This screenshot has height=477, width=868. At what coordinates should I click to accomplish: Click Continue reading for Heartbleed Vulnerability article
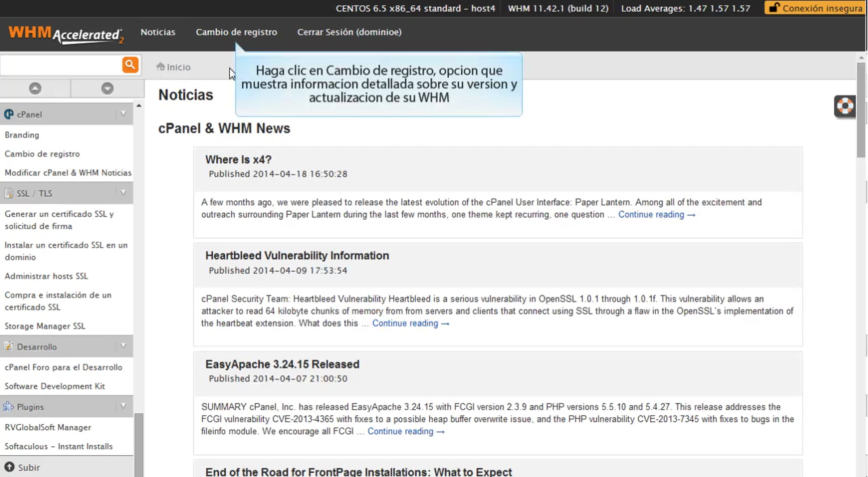411,323
